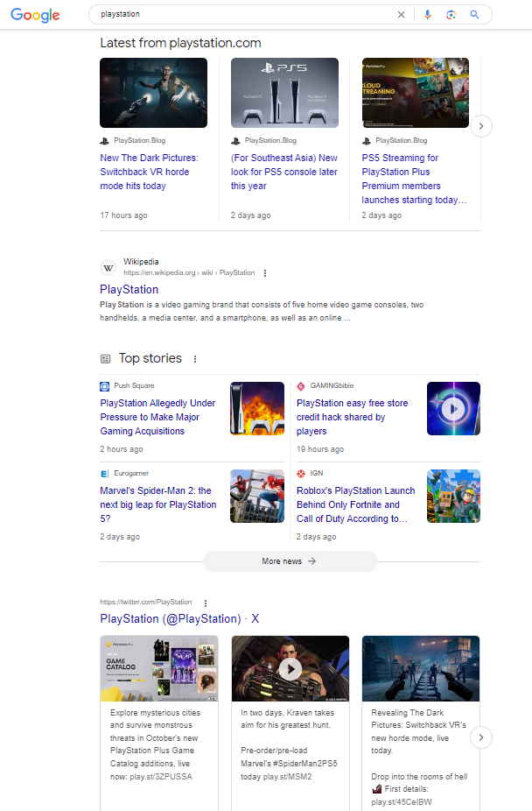The image size is (532, 811).
Task: Open the Game Catalog tweet image
Action: tap(159, 669)
